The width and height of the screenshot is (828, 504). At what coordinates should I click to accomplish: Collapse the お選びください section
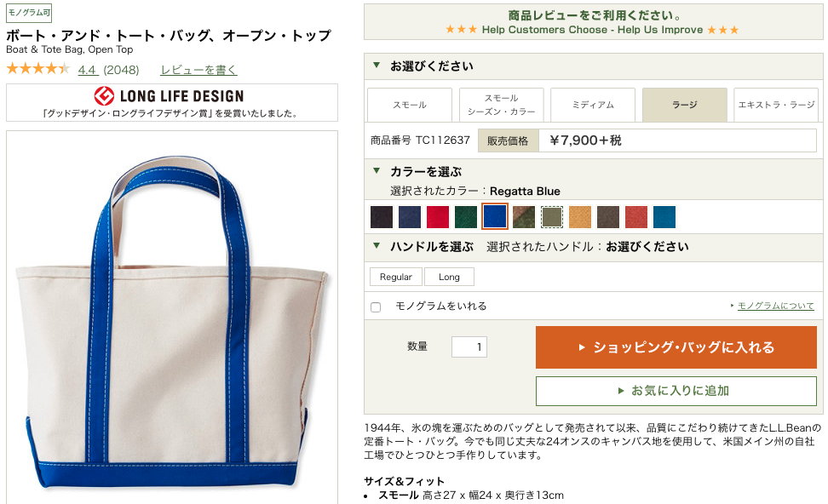(377, 66)
